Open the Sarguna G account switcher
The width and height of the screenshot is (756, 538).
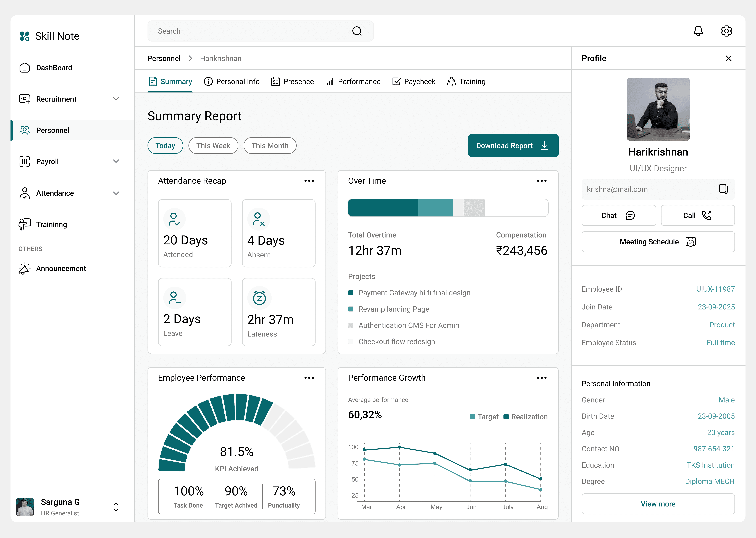click(116, 507)
